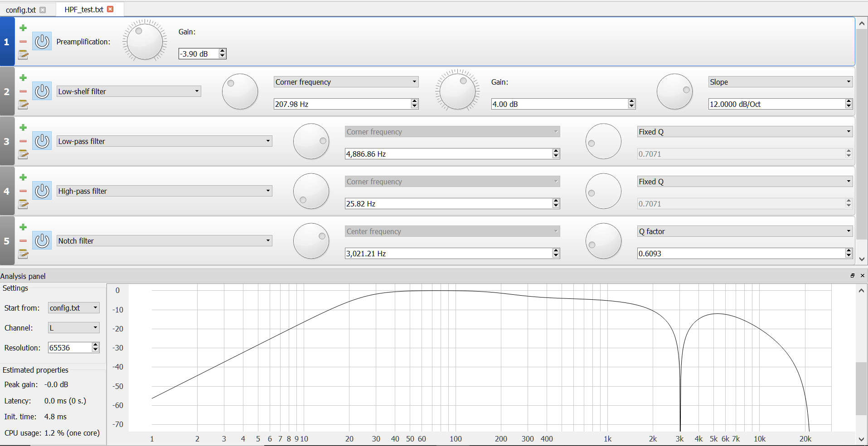Viewport: 868px width, 446px height.
Task: Open Start from config.txt dropdown
Action: (x=74, y=308)
